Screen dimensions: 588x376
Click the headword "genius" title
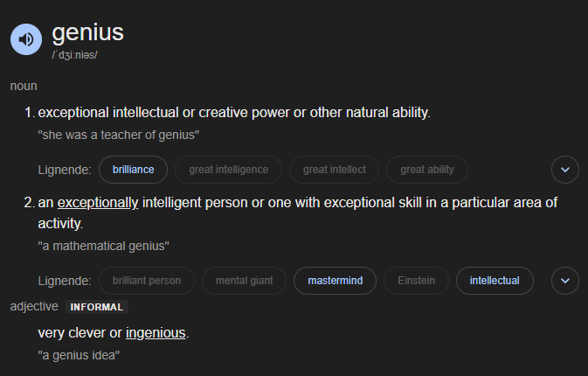(x=88, y=33)
